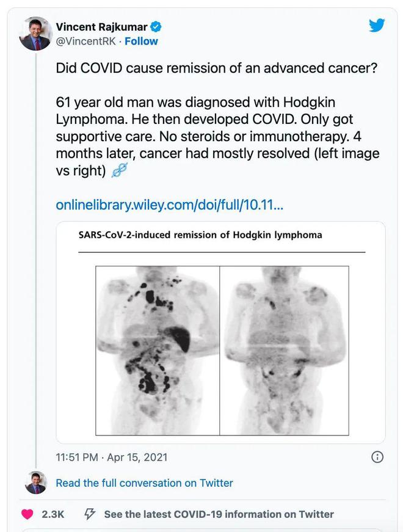Open the 11:51 PM · Apr 15, 2021 timestamp
Image resolution: width=403 pixels, height=532 pixels.
112,457
